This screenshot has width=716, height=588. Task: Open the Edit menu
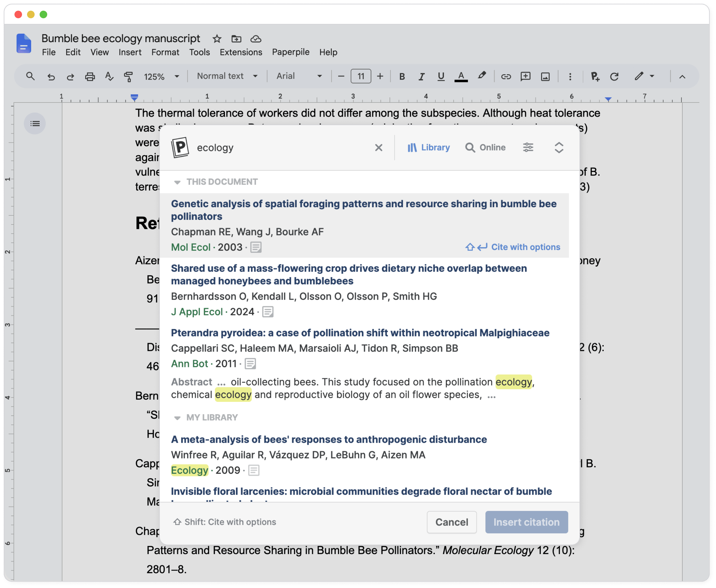pyautogui.click(x=73, y=52)
